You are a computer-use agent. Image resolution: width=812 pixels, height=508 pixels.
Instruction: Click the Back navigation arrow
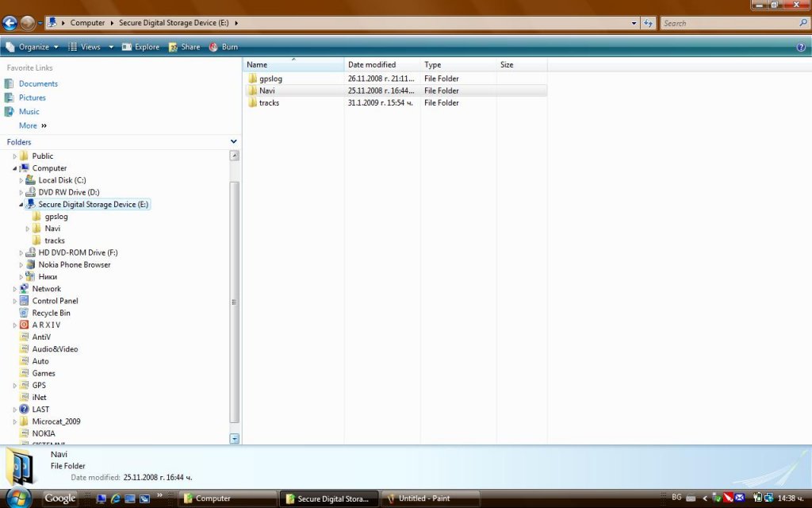(10, 23)
